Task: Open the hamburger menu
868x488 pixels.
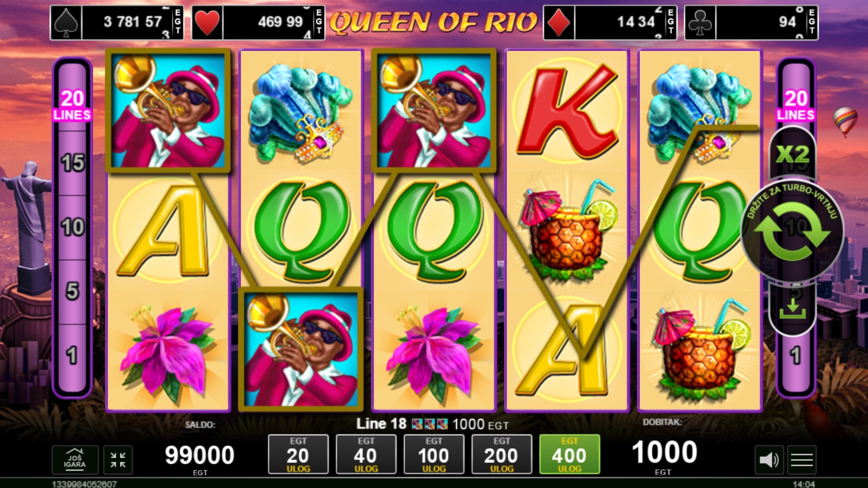Action: pyautogui.click(x=802, y=460)
